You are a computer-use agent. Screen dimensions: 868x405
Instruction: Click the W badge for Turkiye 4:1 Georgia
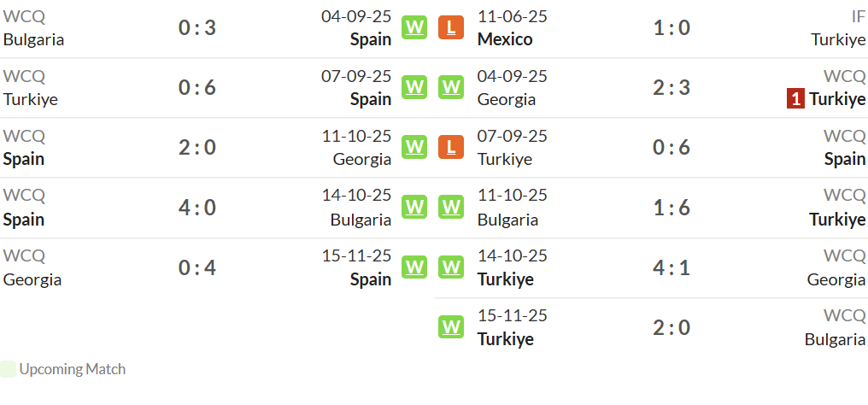tap(451, 267)
